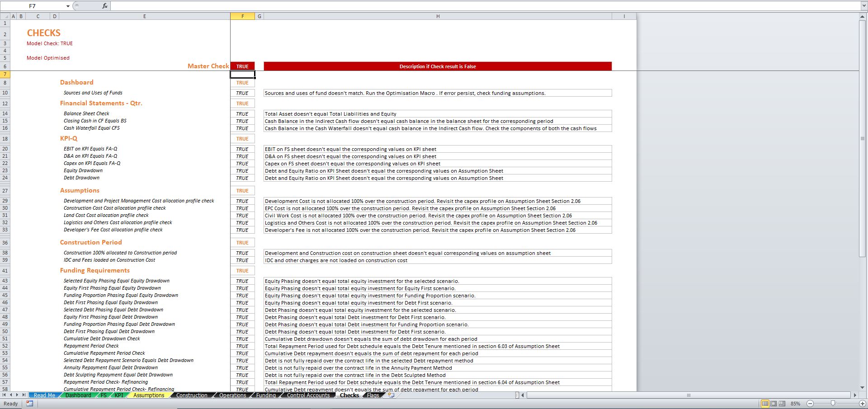Open the Control Accounts sheet tab

click(x=308, y=395)
